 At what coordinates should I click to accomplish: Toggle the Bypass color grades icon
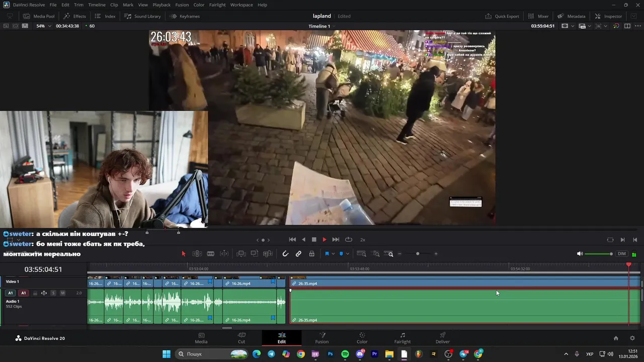pos(616,26)
